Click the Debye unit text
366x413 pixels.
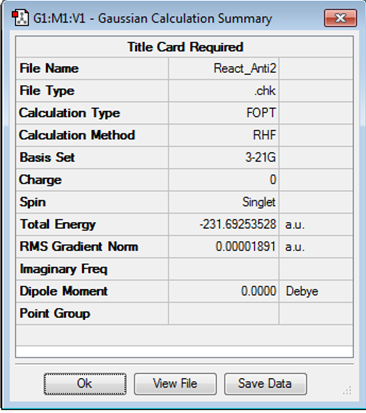click(302, 291)
